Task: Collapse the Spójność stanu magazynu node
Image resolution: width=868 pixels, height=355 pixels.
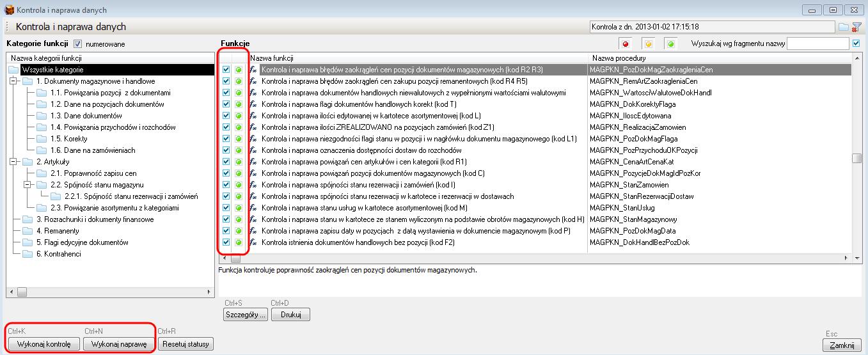Action: [x=26, y=185]
